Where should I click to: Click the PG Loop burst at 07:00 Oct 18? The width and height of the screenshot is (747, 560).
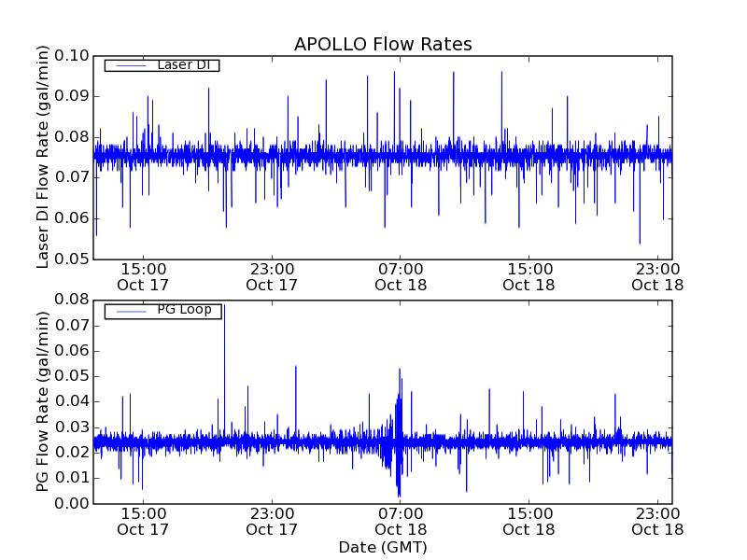399,432
